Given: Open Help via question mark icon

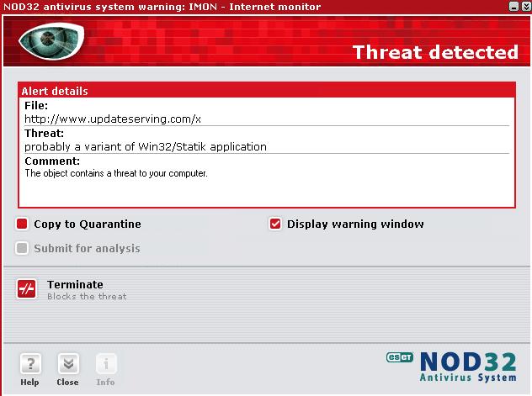Looking at the screenshot, I should point(30,364).
